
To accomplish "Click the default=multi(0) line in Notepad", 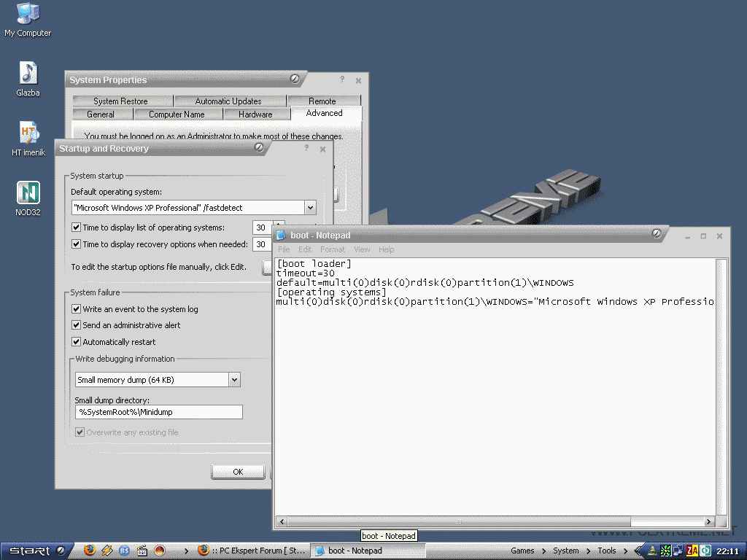I will tap(425, 283).
